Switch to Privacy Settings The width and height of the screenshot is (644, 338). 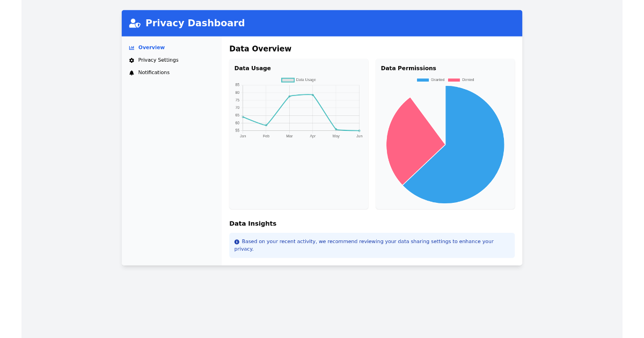click(x=158, y=60)
